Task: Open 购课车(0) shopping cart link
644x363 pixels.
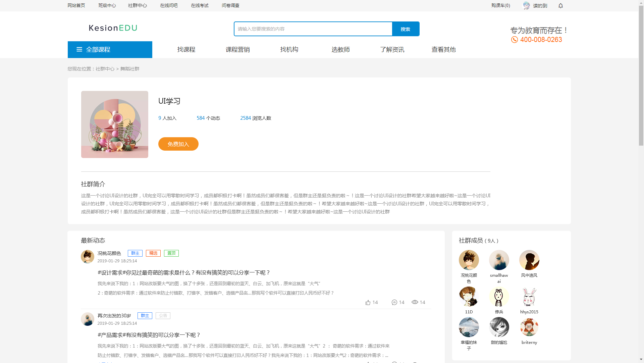Action: pyautogui.click(x=500, y=6)
